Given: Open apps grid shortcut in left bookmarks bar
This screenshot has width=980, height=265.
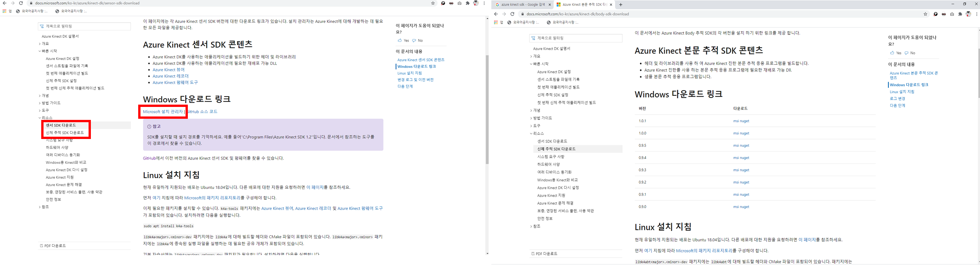Looking at the screenshot, I should pyautogui.click(x=5, y=11).
